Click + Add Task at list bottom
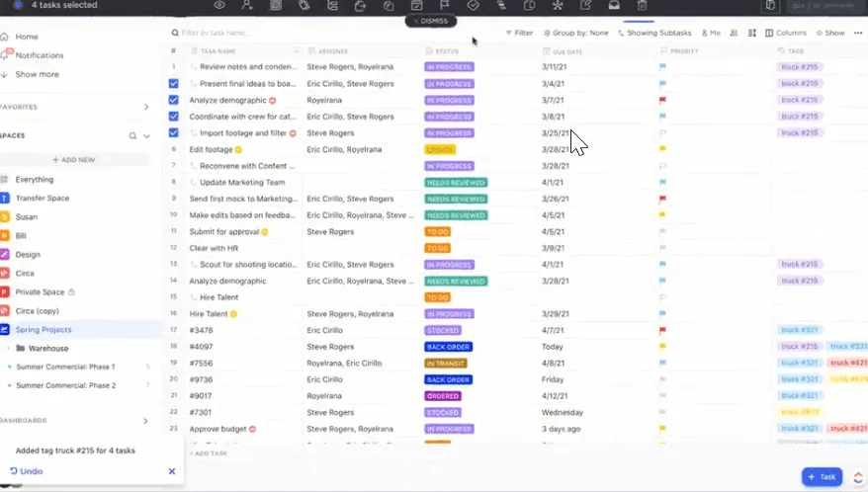This screenshot has width=868, height=492. [209, 453]
